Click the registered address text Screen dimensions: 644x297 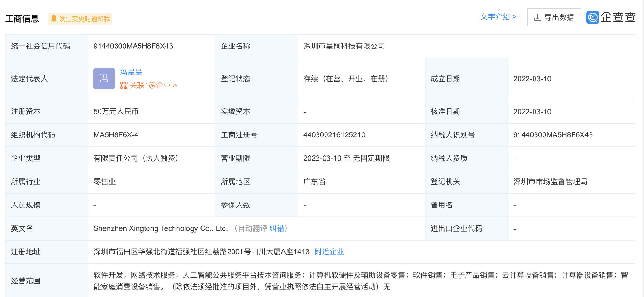(201, 252)
